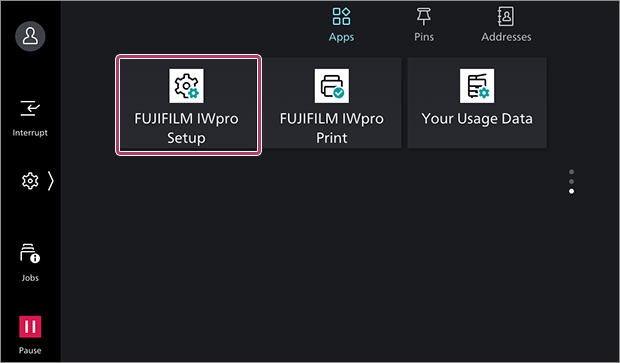Select the active white page indicator dot

(x=571, y=191)
